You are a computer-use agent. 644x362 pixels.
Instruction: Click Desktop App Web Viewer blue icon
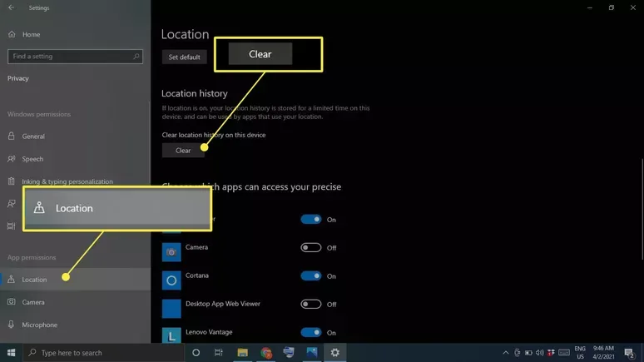[x=171, y=309]
